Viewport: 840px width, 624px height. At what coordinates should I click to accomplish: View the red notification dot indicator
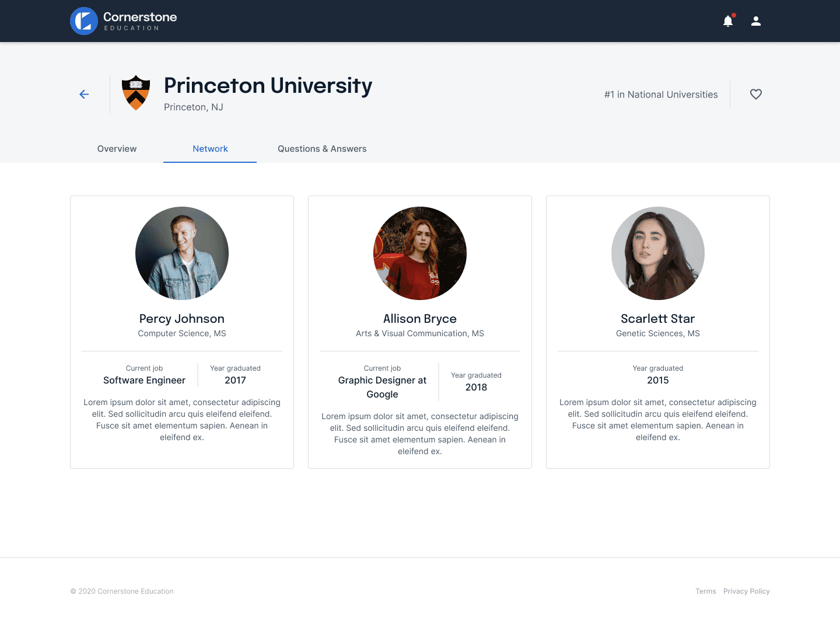[x=734, y=15]
